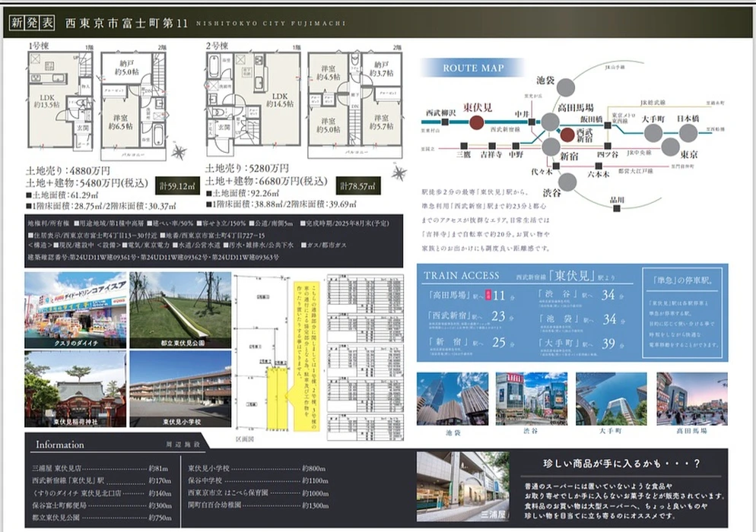This screenshot has height=532, width=756.
Task: Click the 「準急」の停車駅 info box
Action: [x=685, y=312]
